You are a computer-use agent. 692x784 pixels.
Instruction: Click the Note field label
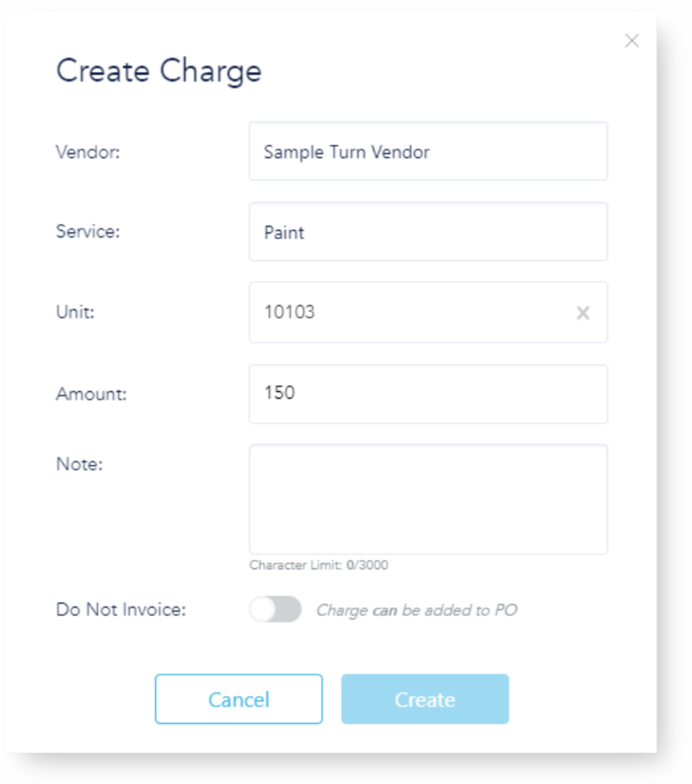79,464
